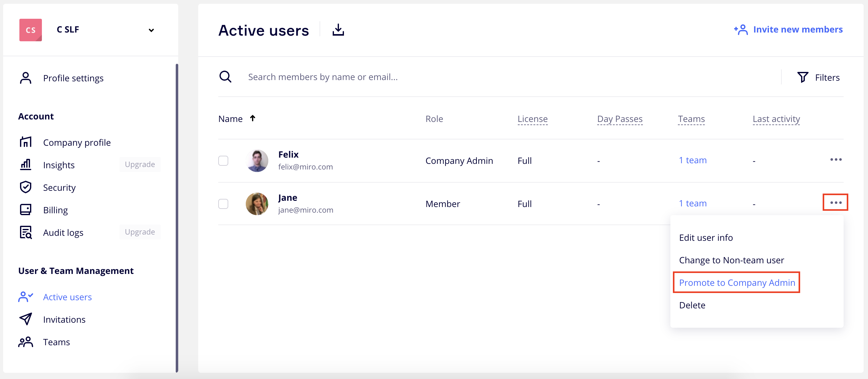The width and height of the screenshot is (868, 379).
Task: Choose Promote to Company Admin
Action: pos(737,283)
